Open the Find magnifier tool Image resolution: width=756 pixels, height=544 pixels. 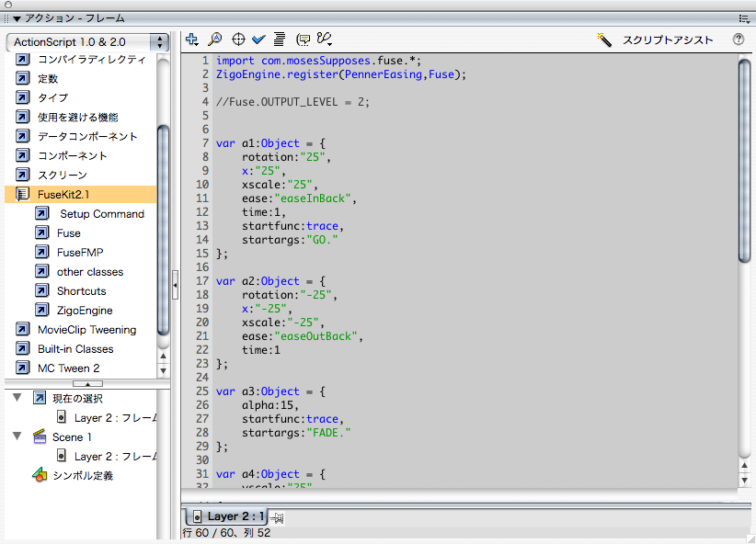click(214, 40)
